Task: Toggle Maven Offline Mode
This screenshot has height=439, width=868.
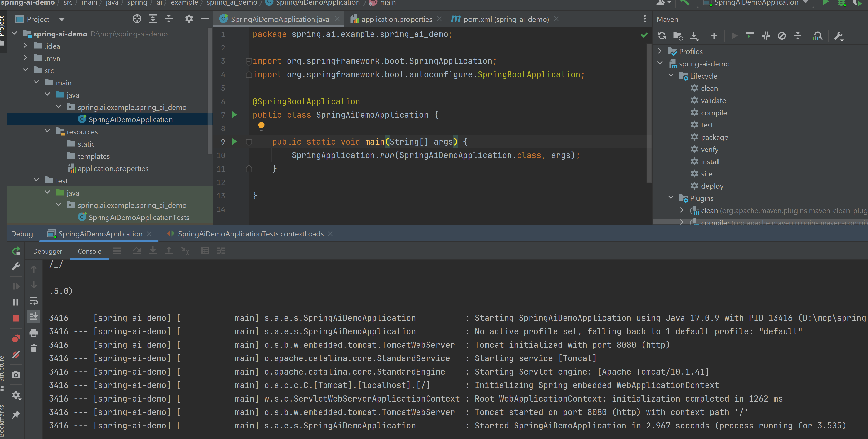Action: pos(765,36)
